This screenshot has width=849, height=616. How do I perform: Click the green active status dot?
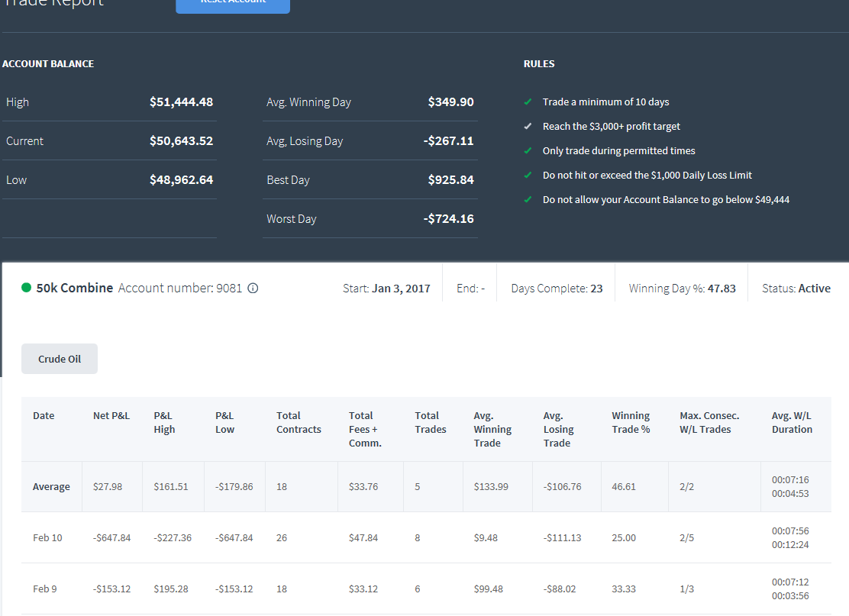coord(26,288)
